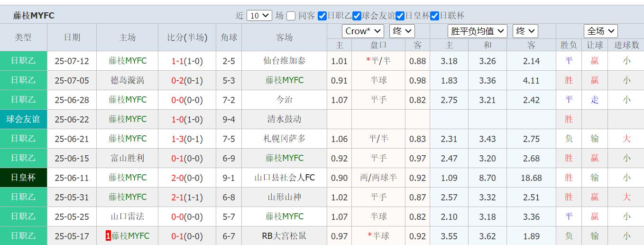Select the 山口县社会人FC team link
Image resolution: width=644 pixels, height=245 pixels.
pyautogui.click(x=284, y=178)
